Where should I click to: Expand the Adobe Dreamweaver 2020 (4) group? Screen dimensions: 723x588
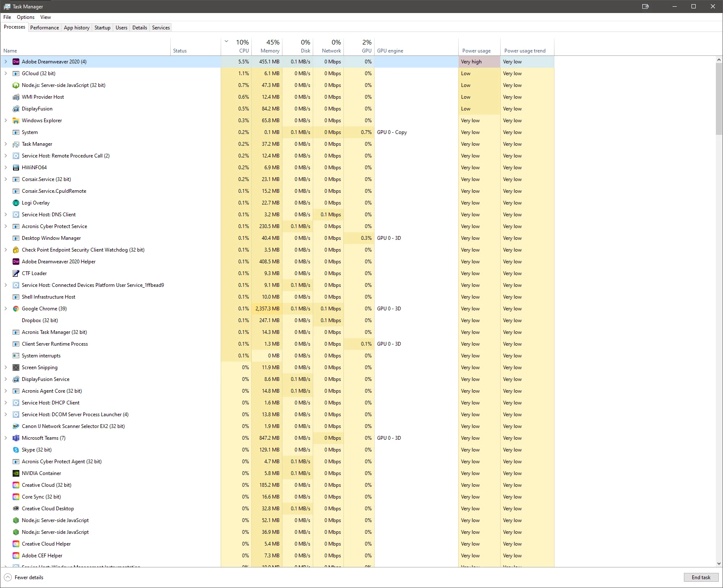click(6, 62)
